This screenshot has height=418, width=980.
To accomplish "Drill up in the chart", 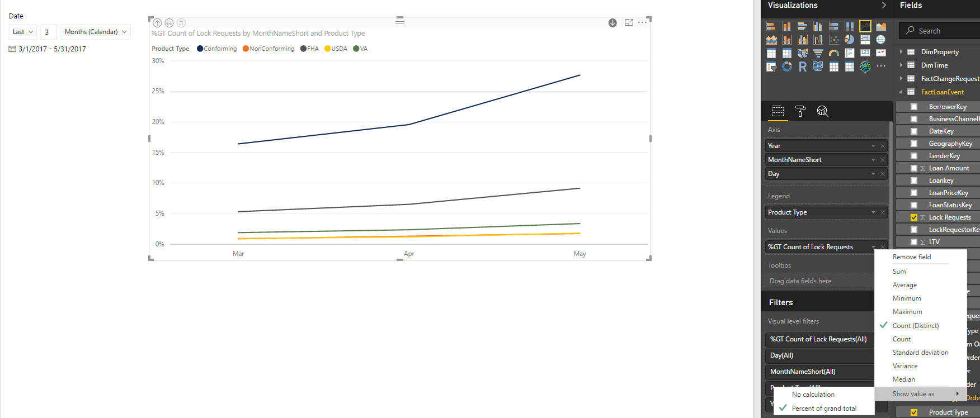I will (x=157, y=23).
